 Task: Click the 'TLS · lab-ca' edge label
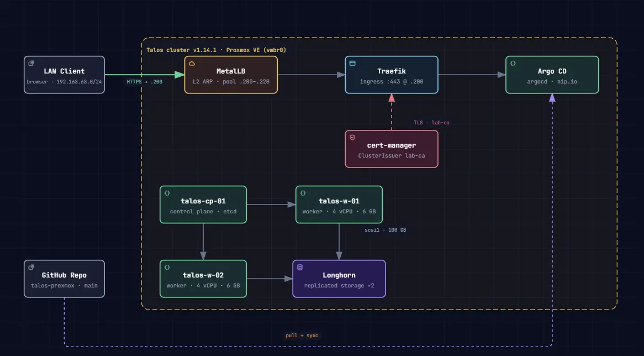pyautogui.click(x=431, y=123)
